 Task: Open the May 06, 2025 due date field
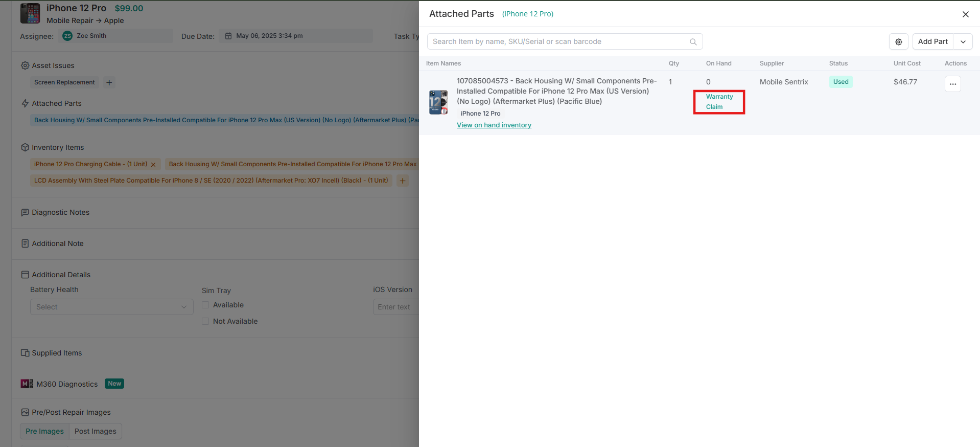point(296,36)
